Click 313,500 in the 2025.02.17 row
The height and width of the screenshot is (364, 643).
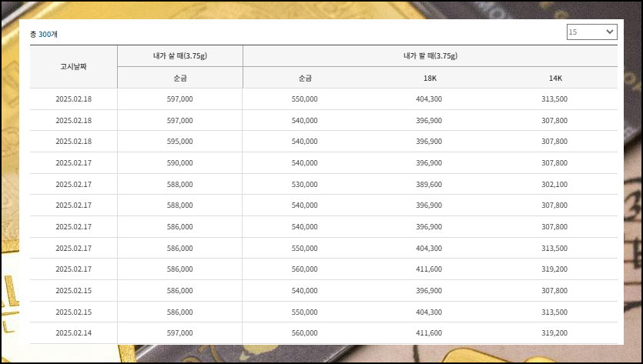coord(554,248)
